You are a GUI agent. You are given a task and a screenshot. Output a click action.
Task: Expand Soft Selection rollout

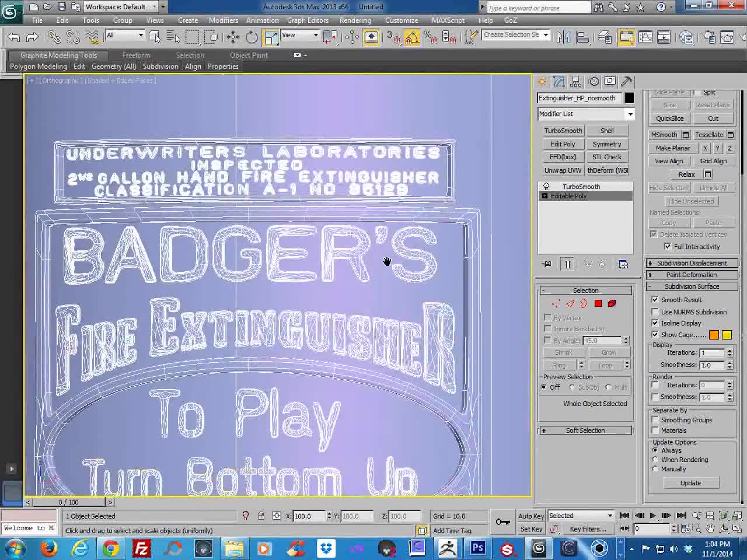[585, 430]
